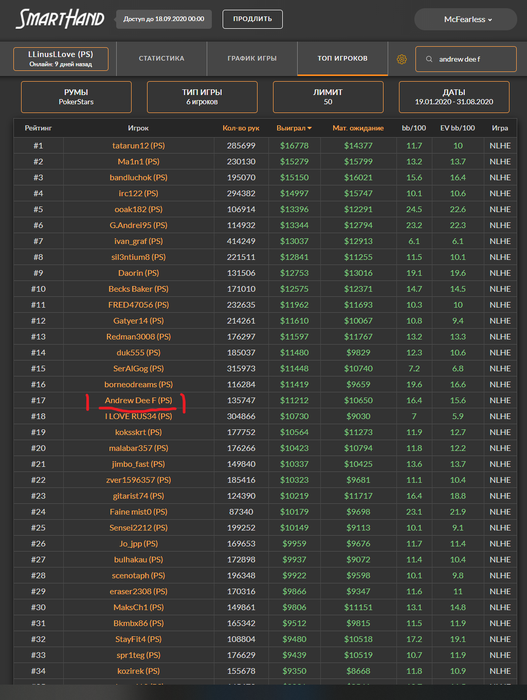Screen dimensions: 527x700
Task: Click winnings cell $16778
Action: click(294, 146)
